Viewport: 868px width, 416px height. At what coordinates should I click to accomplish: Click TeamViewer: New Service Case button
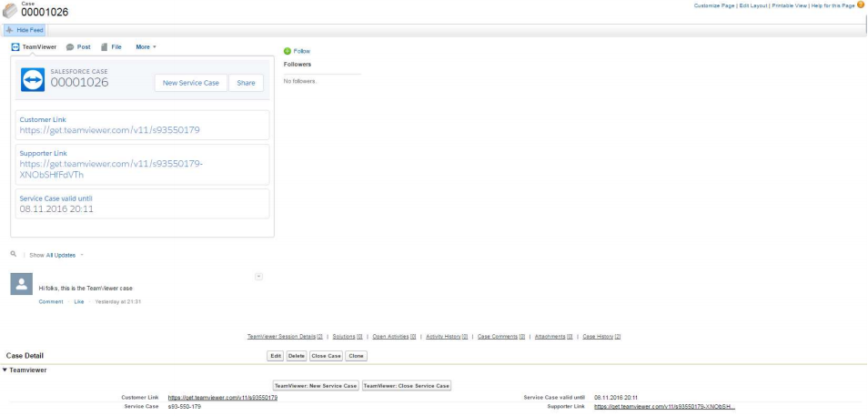pyautogui.click(x=316, y=386)
